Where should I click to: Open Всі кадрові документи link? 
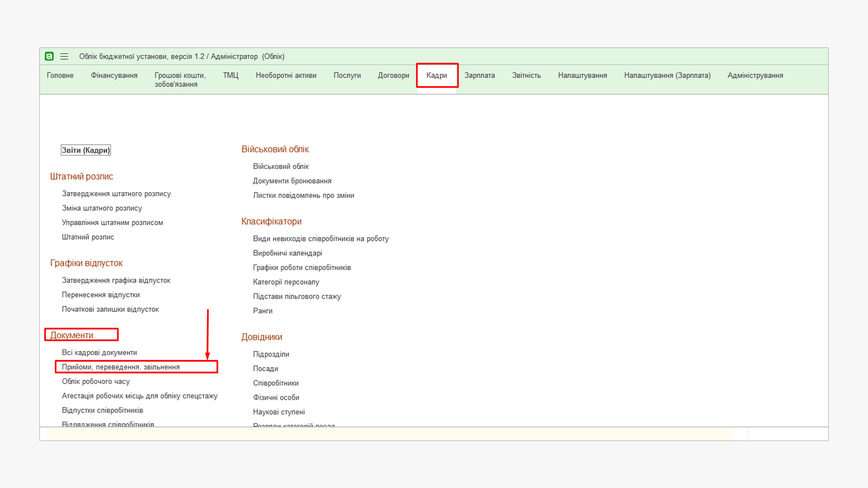(99, 352)
